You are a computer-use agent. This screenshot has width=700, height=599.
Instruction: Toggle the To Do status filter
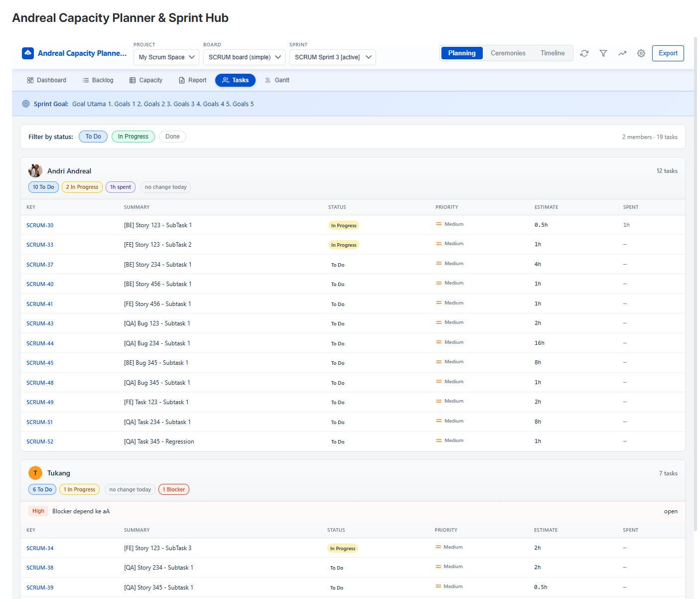93,136
